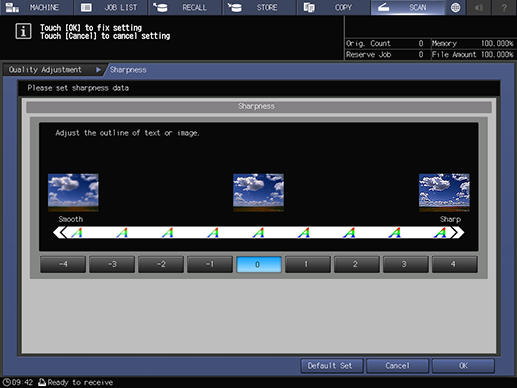Image resolution: width=517 pixels, height=388 pixels.
Task: Select sharpness level 0
Action: click(259, 264)
